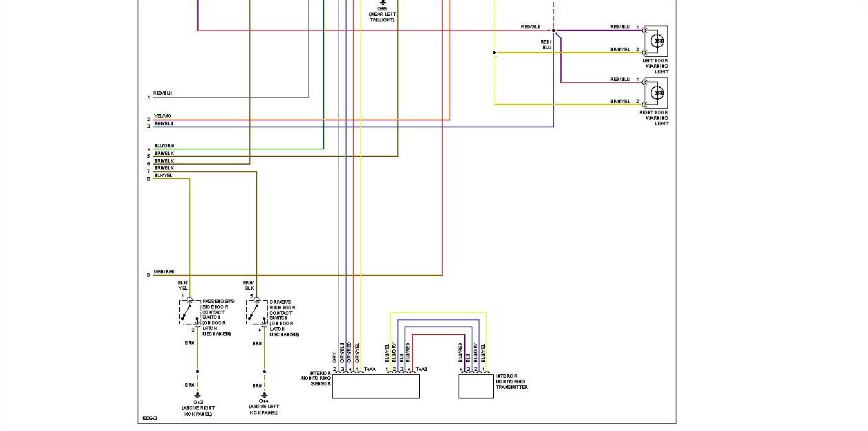Click the "Left Door Warning Light" caption
868x431 pixels.
(656, 66)
